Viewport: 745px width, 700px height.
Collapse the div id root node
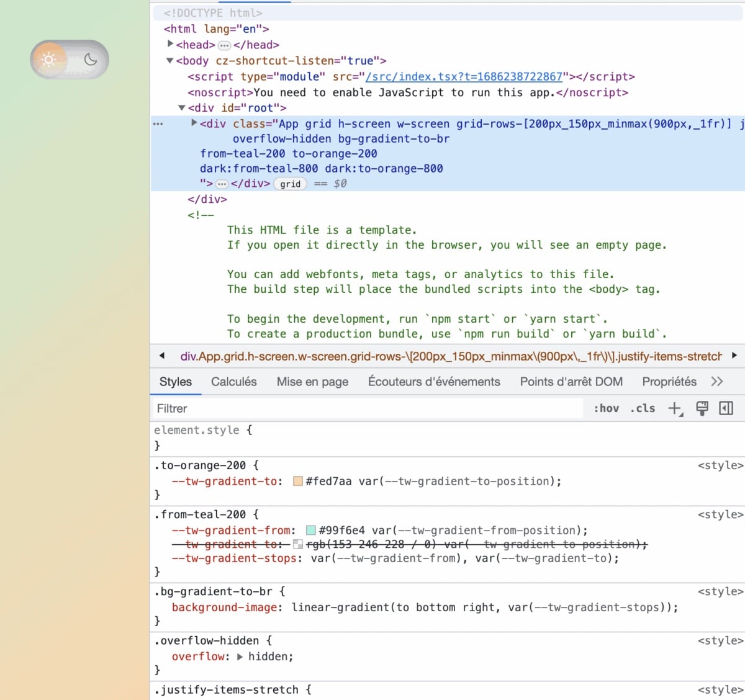point(182,107)
